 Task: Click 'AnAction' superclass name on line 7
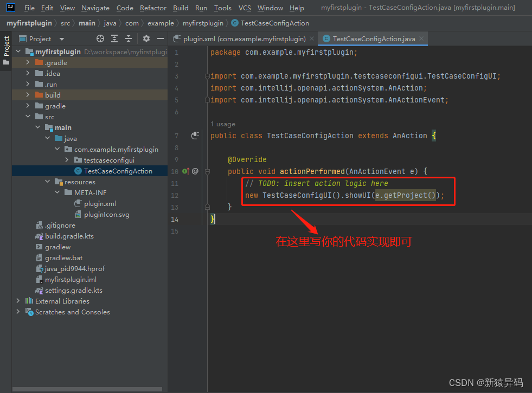point(410,136)
